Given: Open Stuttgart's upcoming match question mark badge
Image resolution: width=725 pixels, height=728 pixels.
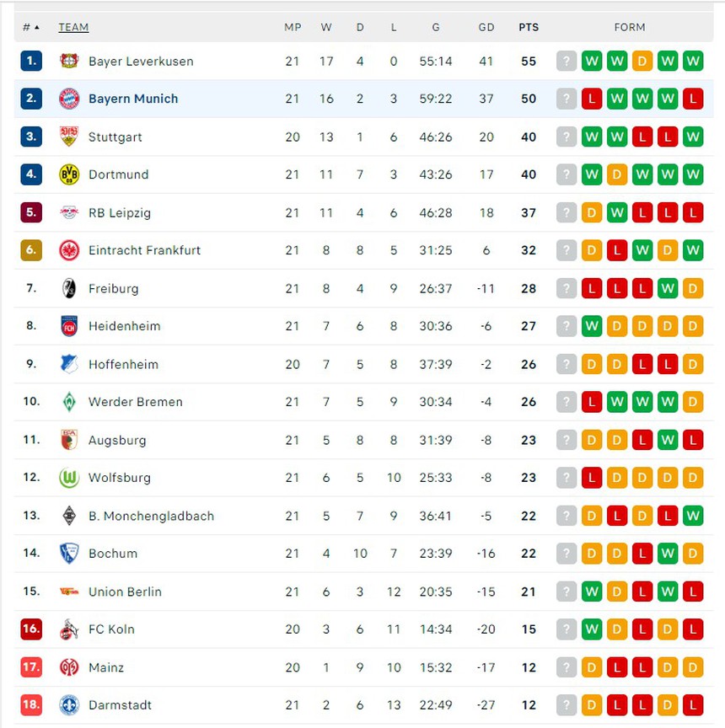Looking at the screenshot, I should pyautogui.click(x=566, y=136).
